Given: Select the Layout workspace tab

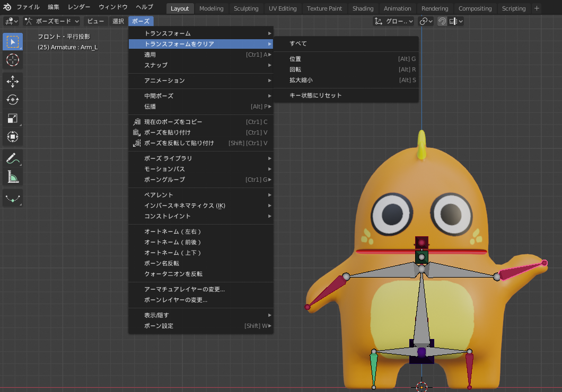Looking at the screenshot, I should click(180, 8).
